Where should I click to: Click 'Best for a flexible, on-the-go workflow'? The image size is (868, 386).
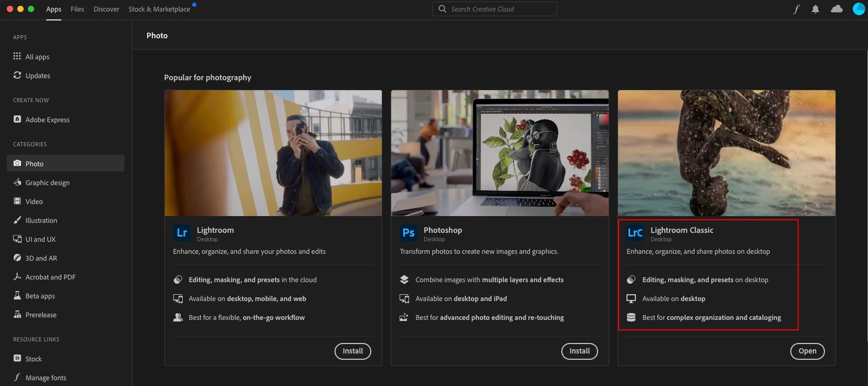[x=247, y=317]
